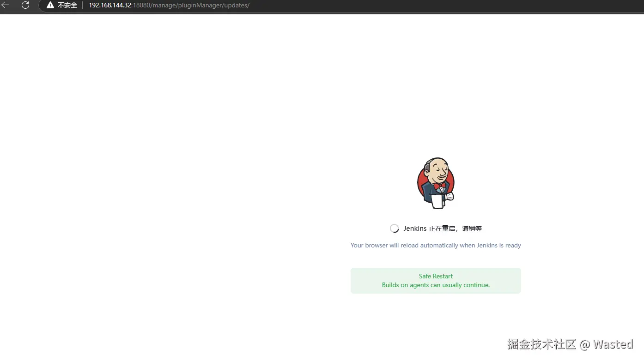644x361 pixels.
Task: Click the 不安全 label in the address bar
Action: 67,5
